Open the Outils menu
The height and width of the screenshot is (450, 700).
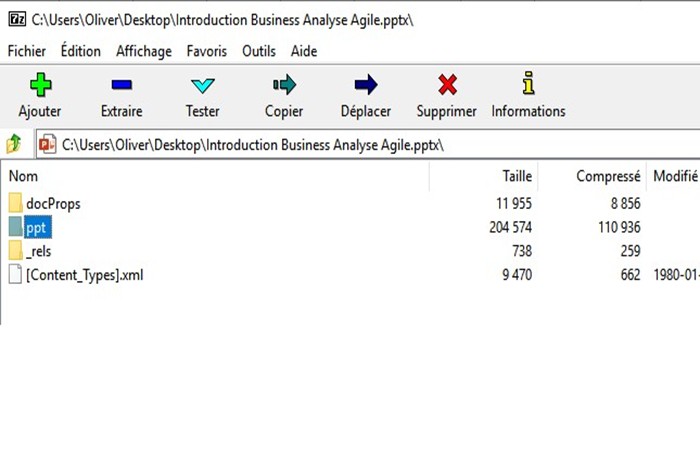tap(259, 51)
